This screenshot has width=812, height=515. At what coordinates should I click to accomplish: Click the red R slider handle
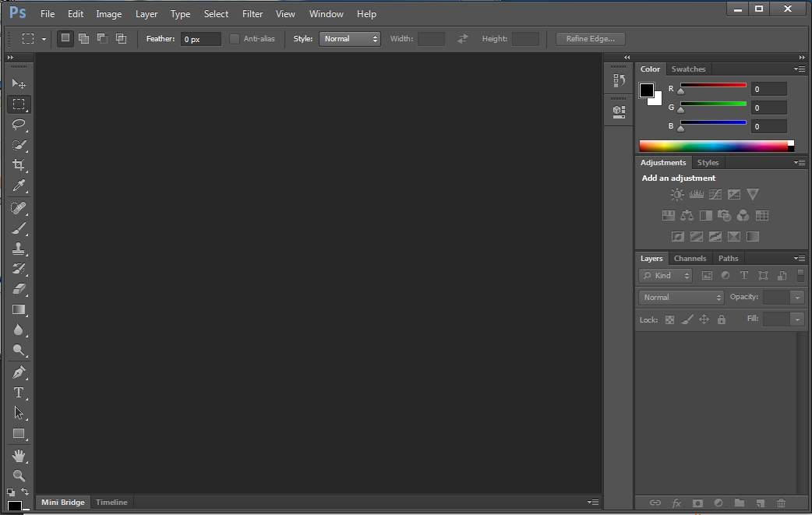[681, 91]
